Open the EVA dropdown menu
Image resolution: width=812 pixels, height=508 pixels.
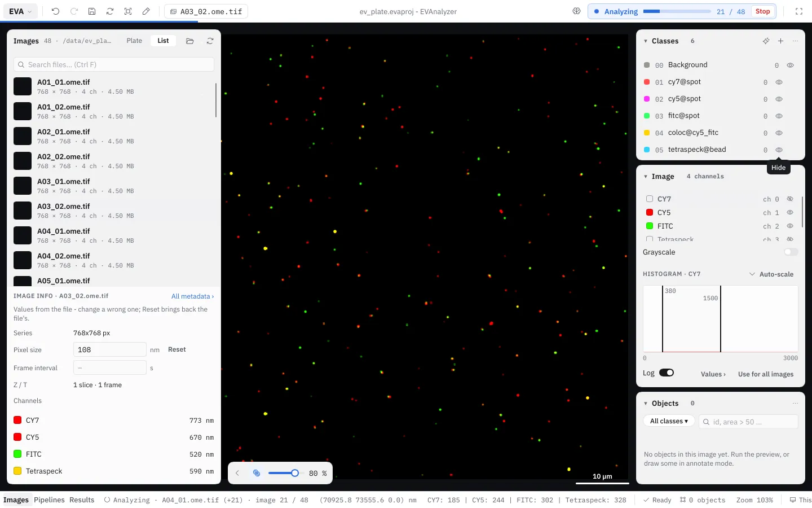(x=21, y=11)
